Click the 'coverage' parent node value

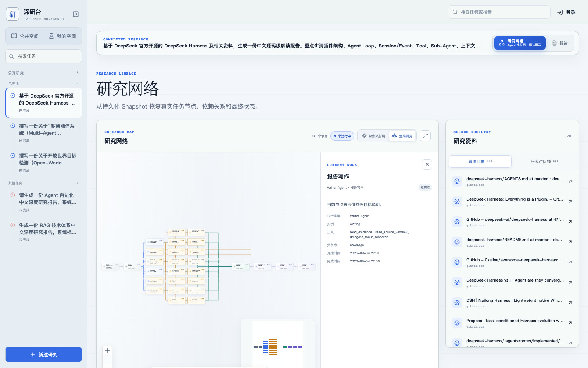click(x=357, y=245)
